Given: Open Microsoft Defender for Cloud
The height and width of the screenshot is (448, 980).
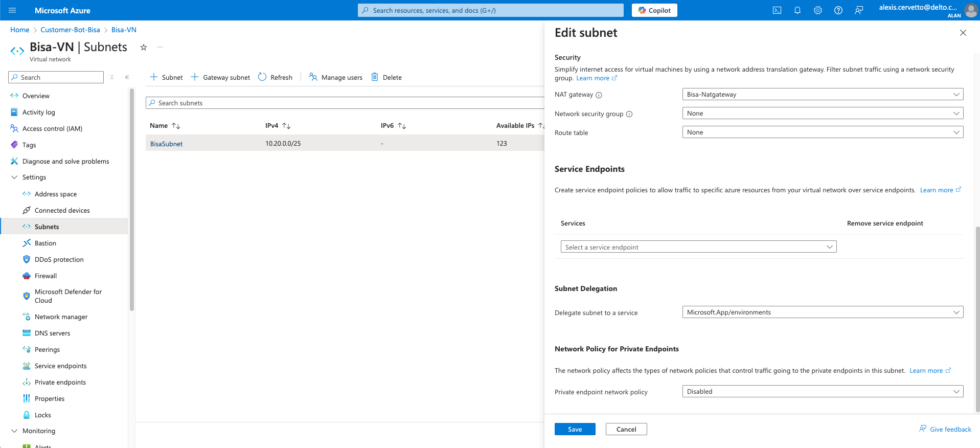Looking at the screenshot, I should pyautogui.click(x=68, y=296).
